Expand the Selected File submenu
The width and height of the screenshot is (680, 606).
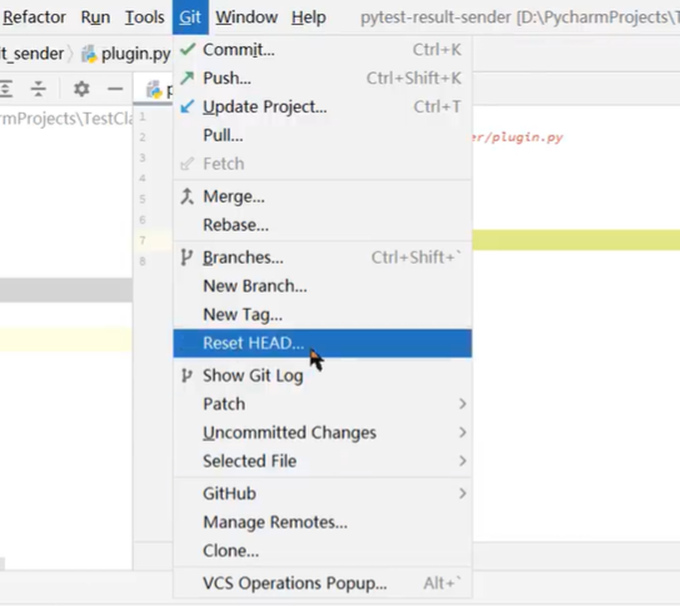[x=462, y=461]
